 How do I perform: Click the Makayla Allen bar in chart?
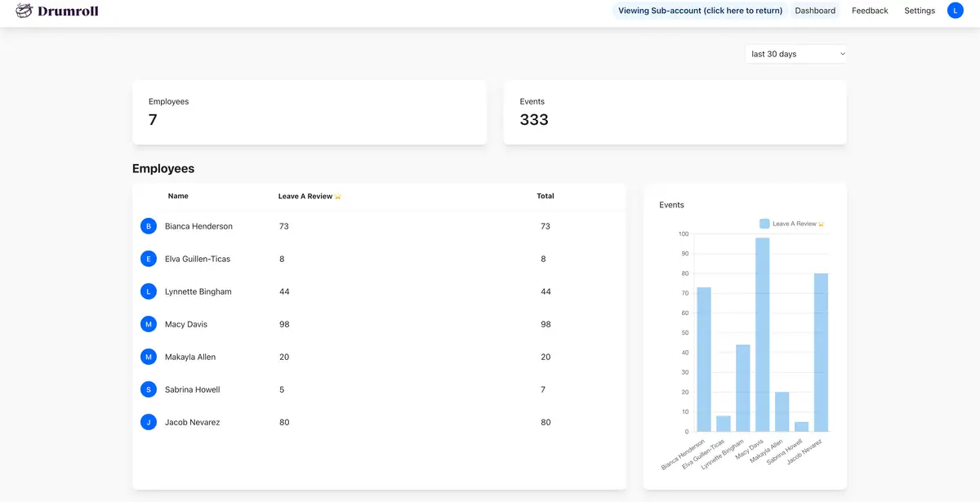click(x=782, y=411)
